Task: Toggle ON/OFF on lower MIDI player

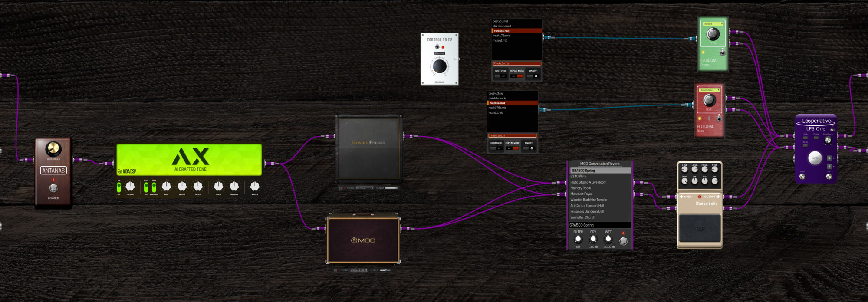Action: pos(529,148)
